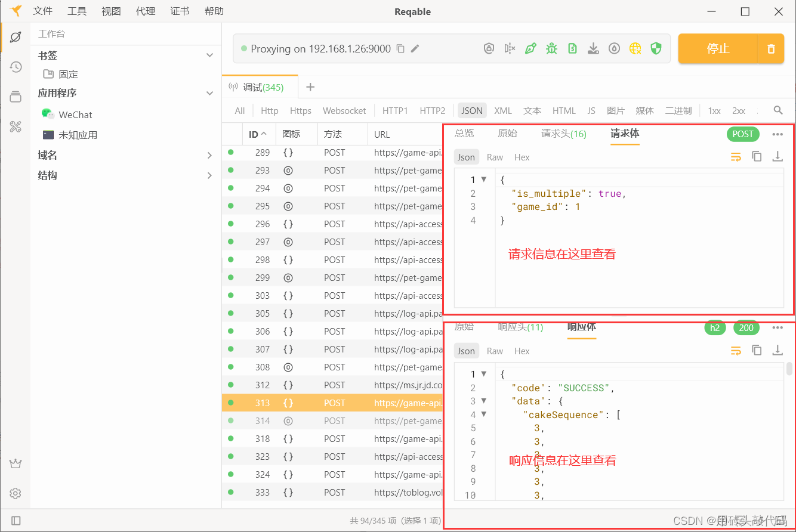Toggle word wrap in the response body panel

736,351
